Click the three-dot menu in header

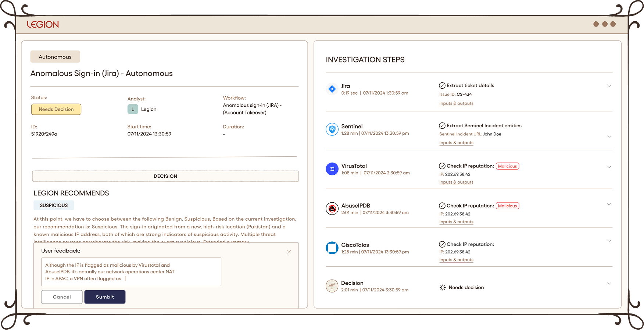tap(605, 24)
